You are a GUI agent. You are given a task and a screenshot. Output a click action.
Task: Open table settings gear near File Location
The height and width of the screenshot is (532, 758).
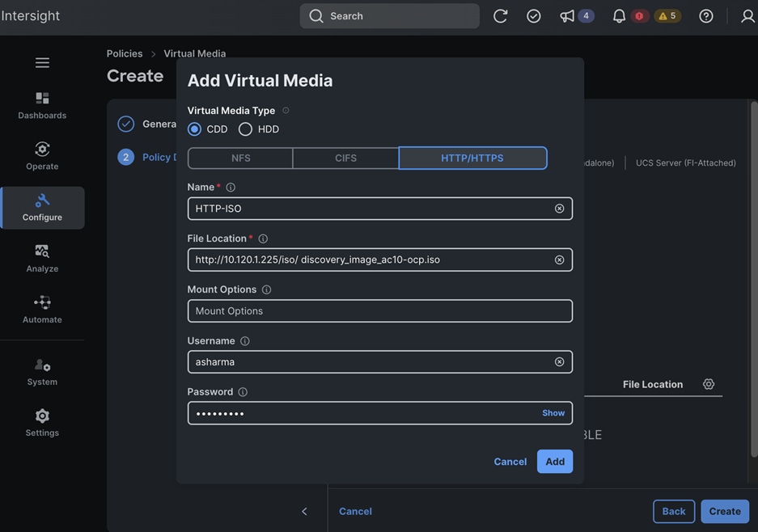708,384
